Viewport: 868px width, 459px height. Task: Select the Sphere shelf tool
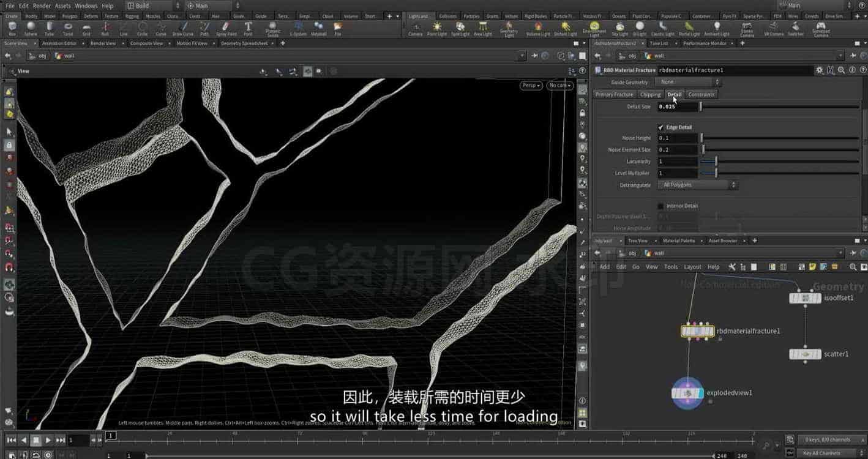31,28
